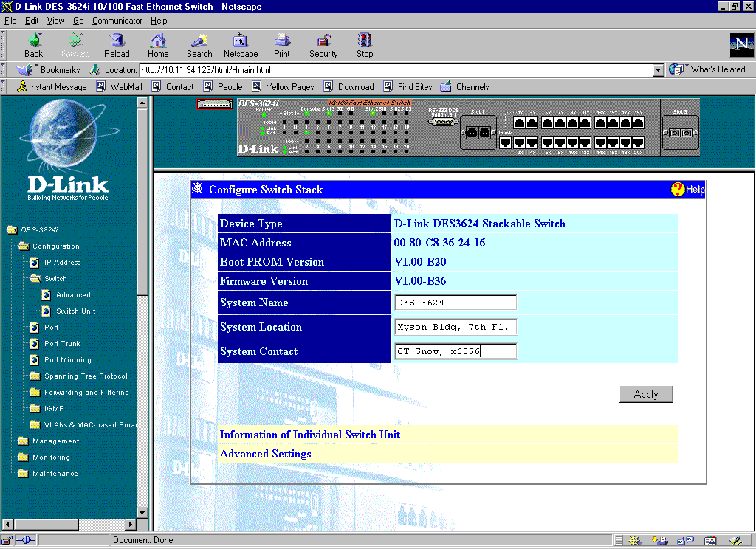Open the Communicator menu
The image size is (756, 549).
point(117,21)
